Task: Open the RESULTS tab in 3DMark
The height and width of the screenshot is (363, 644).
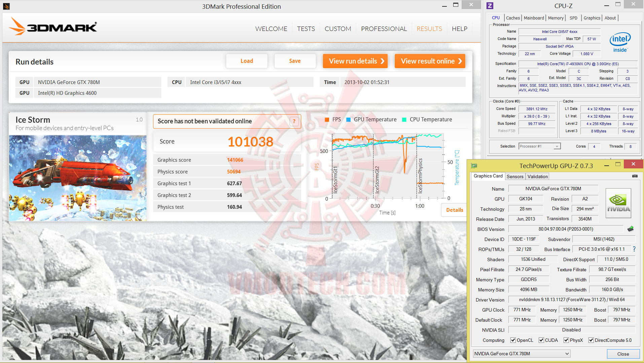Action: pyautogui.click(x=429, y=29)
